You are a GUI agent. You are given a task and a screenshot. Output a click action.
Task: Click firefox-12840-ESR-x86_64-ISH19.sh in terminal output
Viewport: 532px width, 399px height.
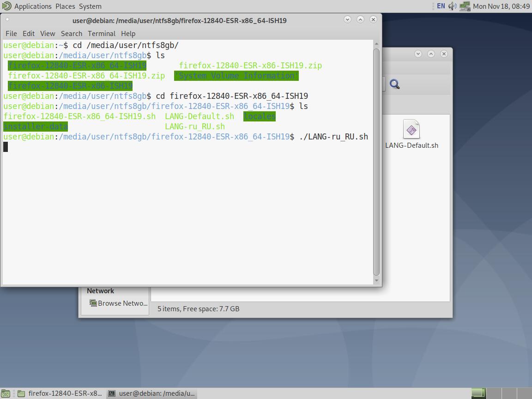click(x=79, y=116)
